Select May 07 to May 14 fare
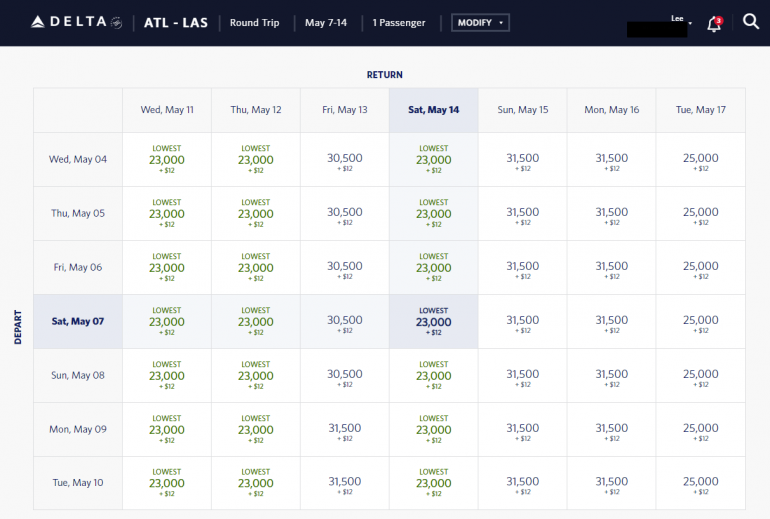 433,322
